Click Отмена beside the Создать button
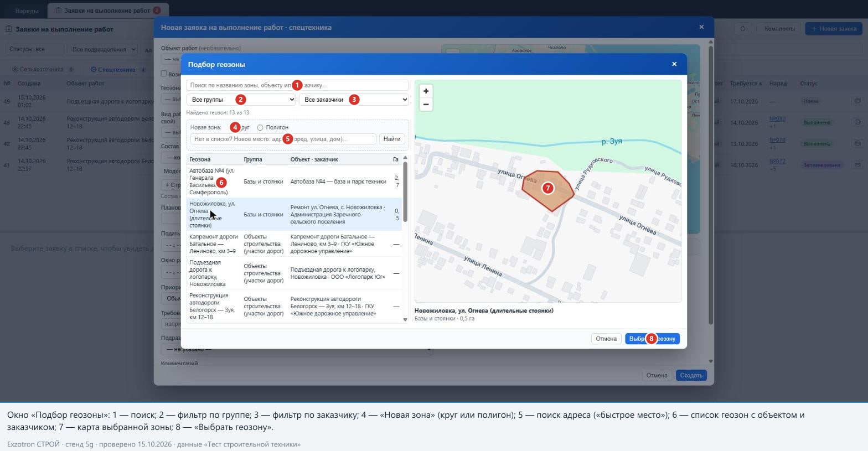 point(657,375)
